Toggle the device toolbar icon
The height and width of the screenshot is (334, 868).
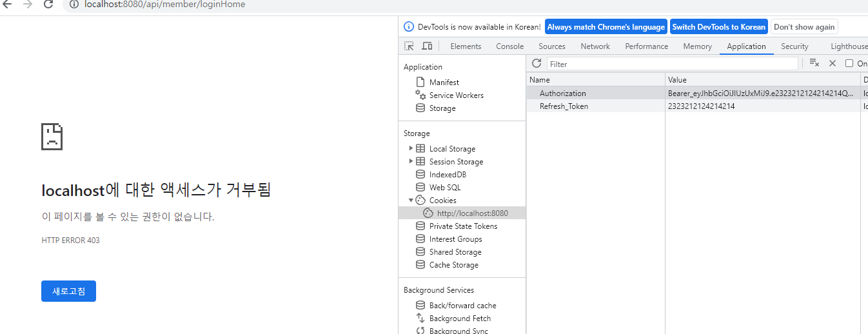click(x=427, y=46)
